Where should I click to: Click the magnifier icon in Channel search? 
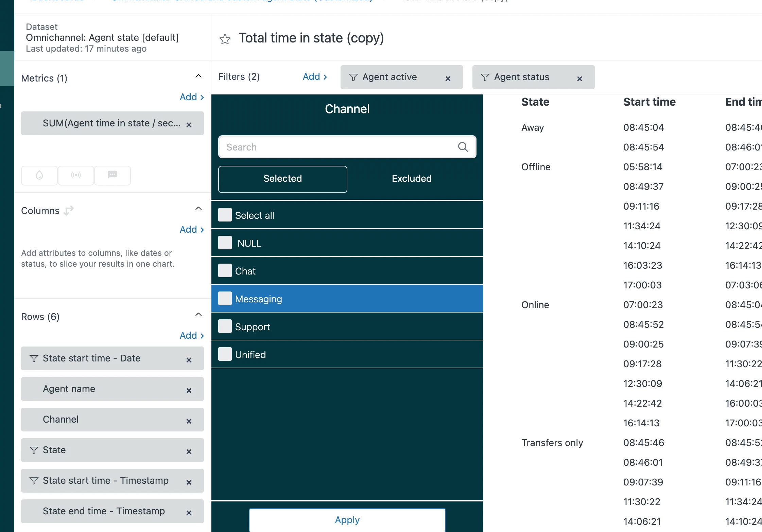click(x=463, y=147)
